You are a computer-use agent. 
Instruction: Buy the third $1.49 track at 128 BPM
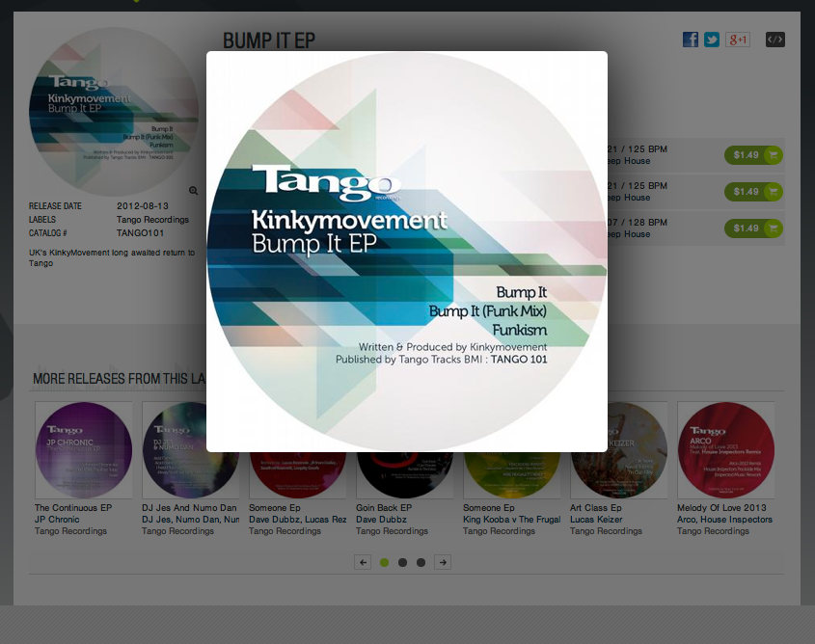753,228
